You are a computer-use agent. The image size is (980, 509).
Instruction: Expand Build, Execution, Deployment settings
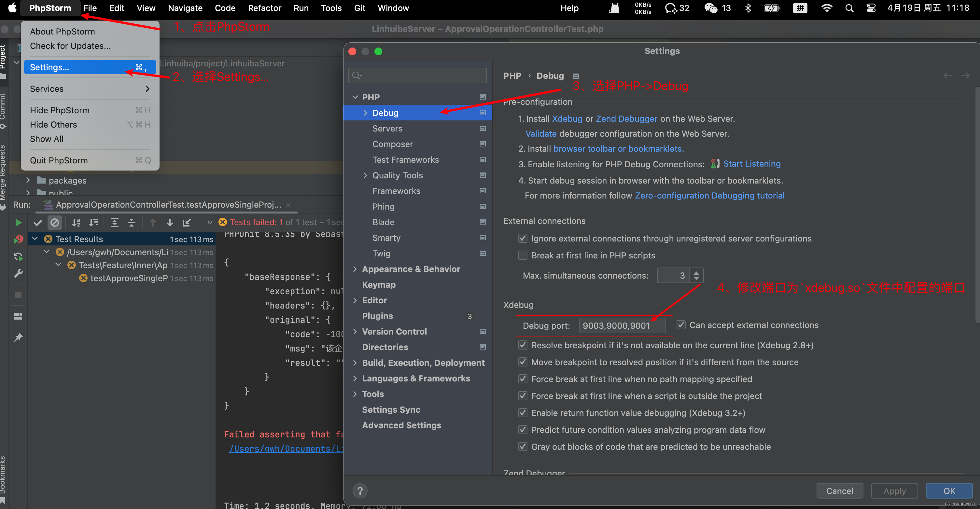click(355, 363)
